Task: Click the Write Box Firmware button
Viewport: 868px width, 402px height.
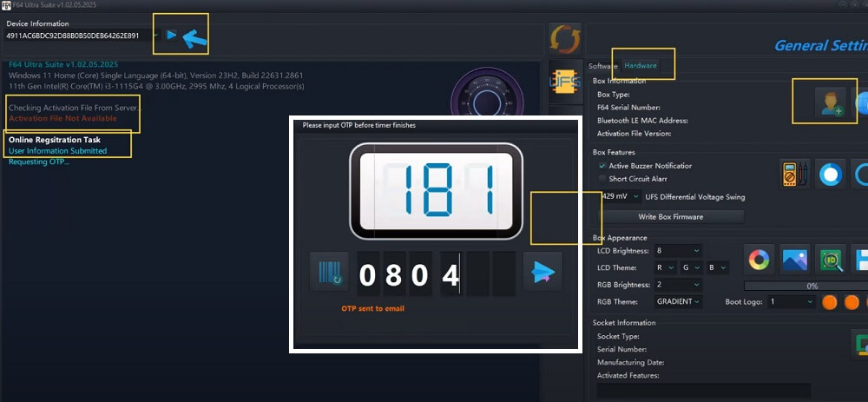Action: (x=670, y=216)
